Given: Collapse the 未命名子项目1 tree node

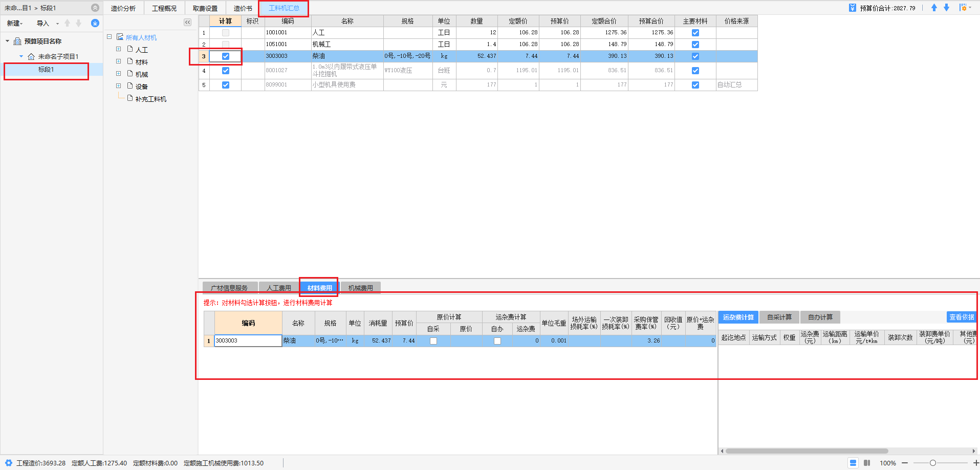Looking at the screenshot, I should (21, 56).
